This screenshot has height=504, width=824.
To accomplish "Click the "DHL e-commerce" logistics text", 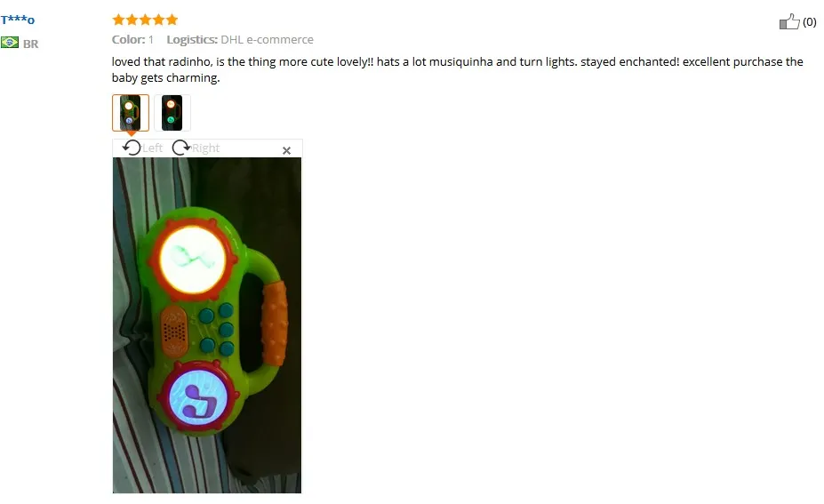I will pyautogui.click(x=267, y=39).
